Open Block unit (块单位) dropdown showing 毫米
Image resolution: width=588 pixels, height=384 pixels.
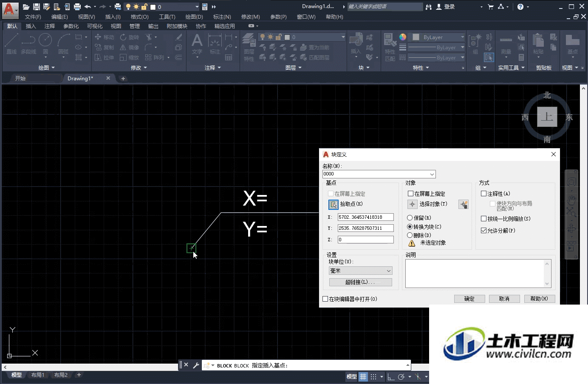click(x=361, y=271)
